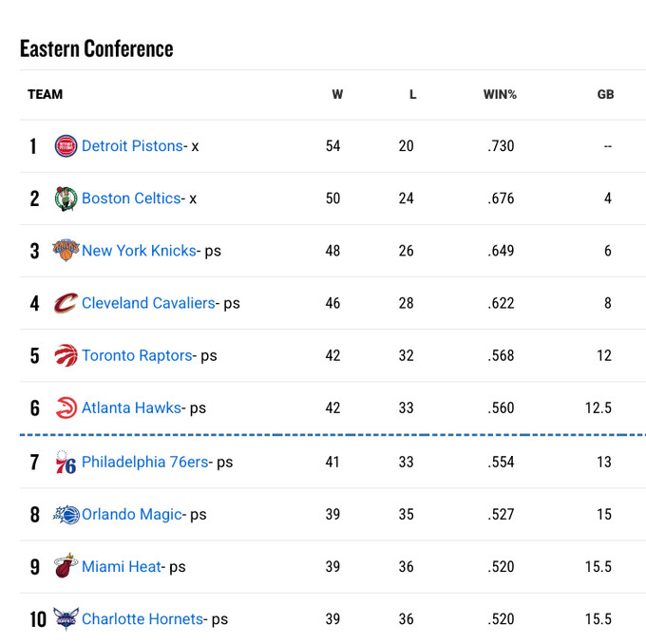The width and height of the screenshot is (646, 644).
Task: Open the Cleveland Cavaliers team link
Action: [x=148, y=303]
